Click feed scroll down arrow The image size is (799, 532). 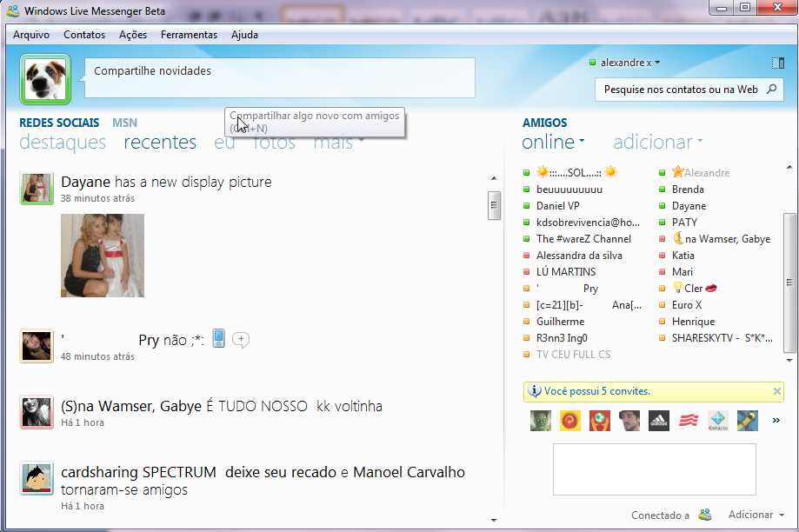coord(494,521)
